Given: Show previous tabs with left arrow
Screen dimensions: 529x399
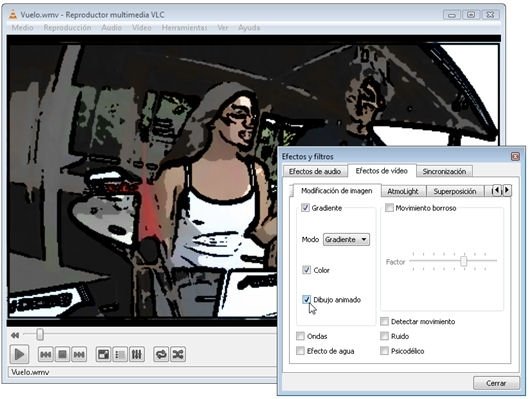Looking at the screenshot, I should (497, 191).
